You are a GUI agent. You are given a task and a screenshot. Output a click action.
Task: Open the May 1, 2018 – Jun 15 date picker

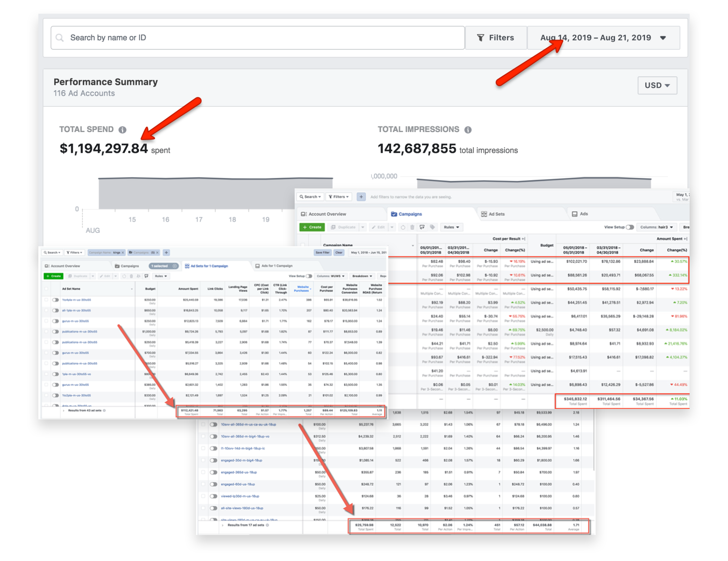click(x=368, y=253)
